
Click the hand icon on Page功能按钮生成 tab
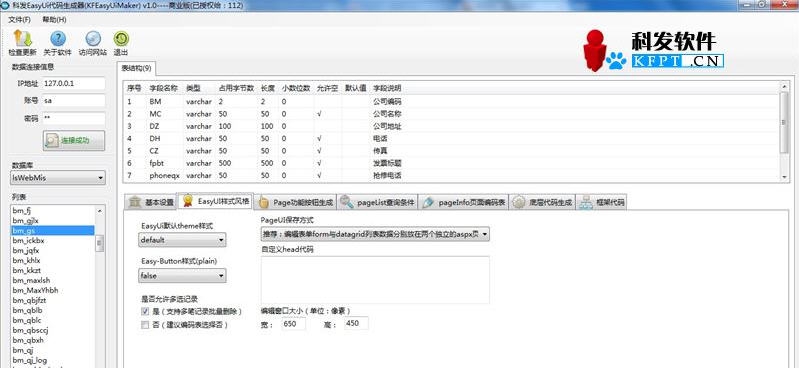tap(263, 202)
